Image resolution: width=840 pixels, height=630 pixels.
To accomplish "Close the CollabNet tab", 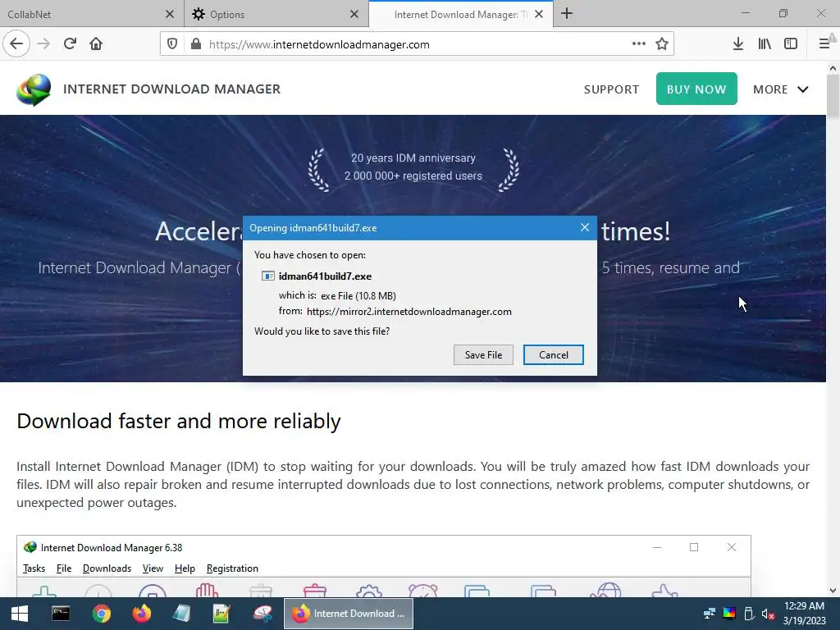I will pyautogui.click(x=169, y=15).
